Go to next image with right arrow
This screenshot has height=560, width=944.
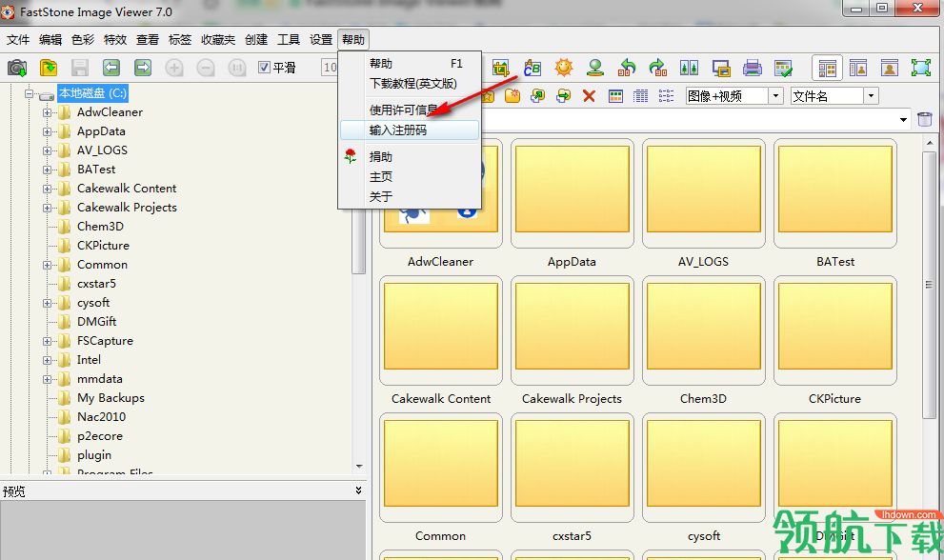coord(143,68)
